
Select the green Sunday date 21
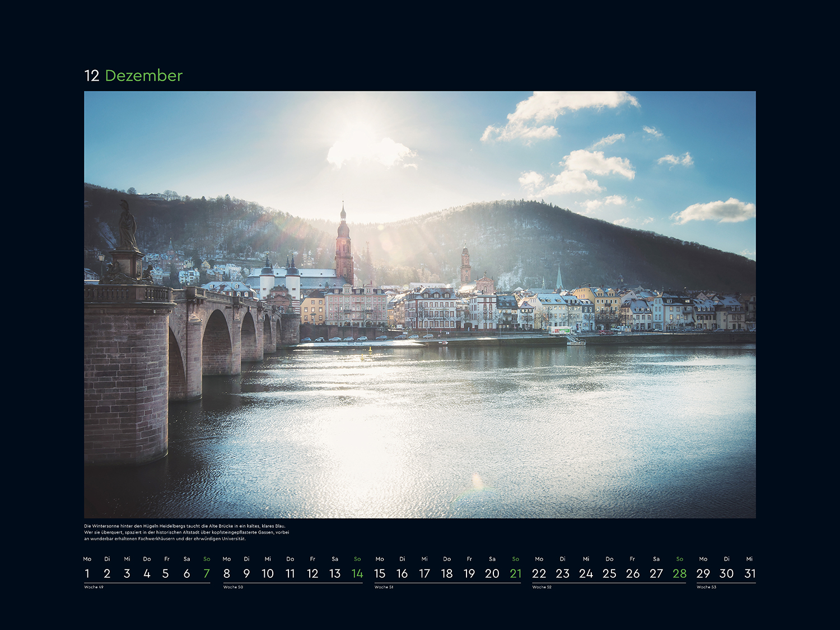pyautogui.click(x=516, y=573)
